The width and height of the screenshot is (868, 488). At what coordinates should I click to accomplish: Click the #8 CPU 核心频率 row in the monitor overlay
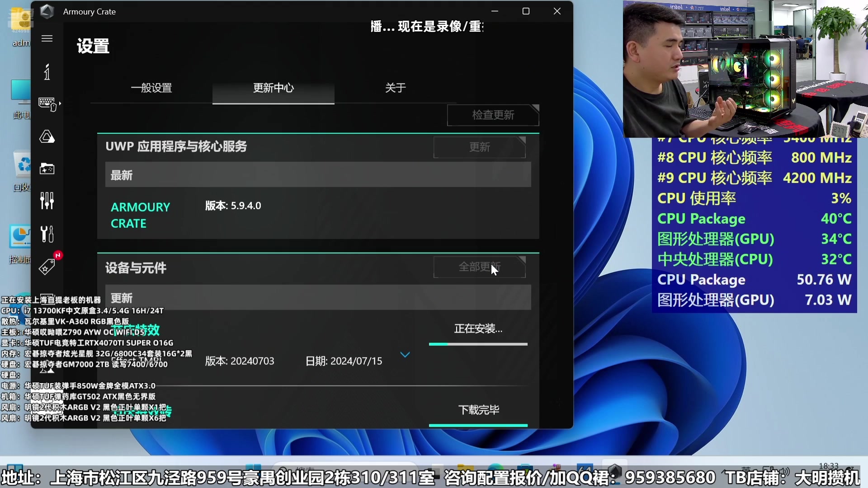tap(755, 158)
